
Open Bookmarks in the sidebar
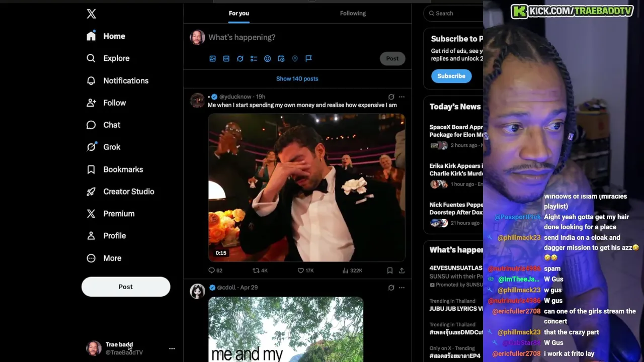pyautogui.click(x=115, y=169)
